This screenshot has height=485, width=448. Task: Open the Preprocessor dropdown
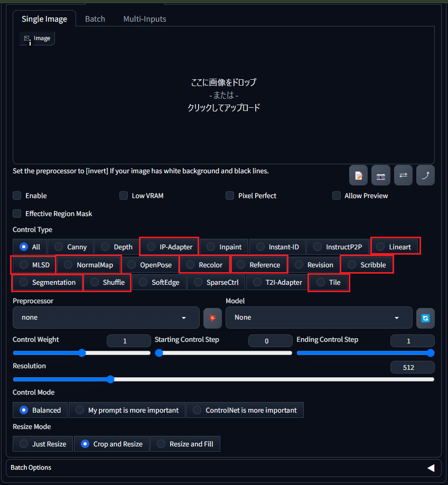coord(106,318)
